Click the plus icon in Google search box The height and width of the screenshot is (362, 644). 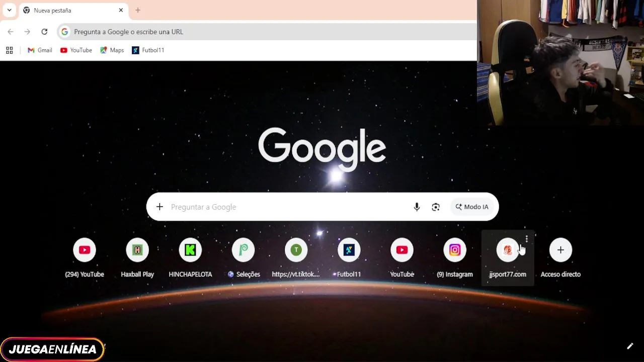pos(159,207)
